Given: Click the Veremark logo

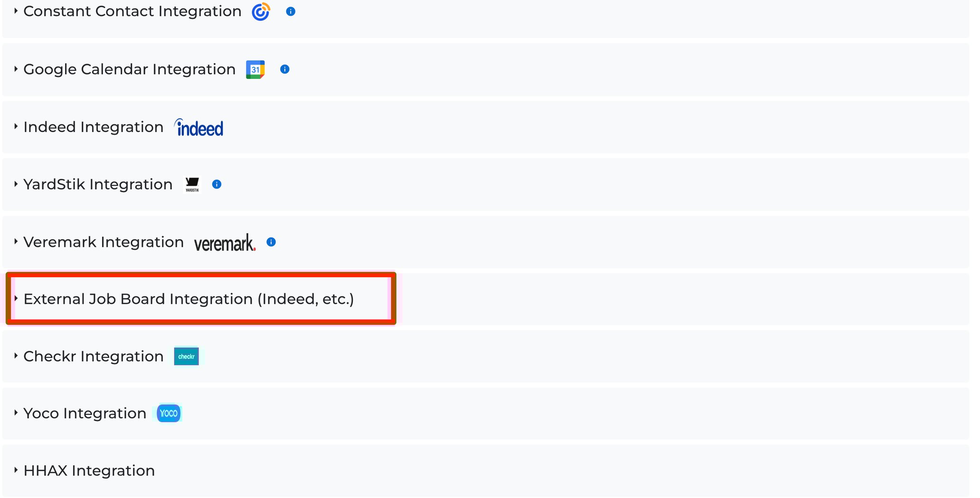Looking at the screenshot, I should [225, 242].
